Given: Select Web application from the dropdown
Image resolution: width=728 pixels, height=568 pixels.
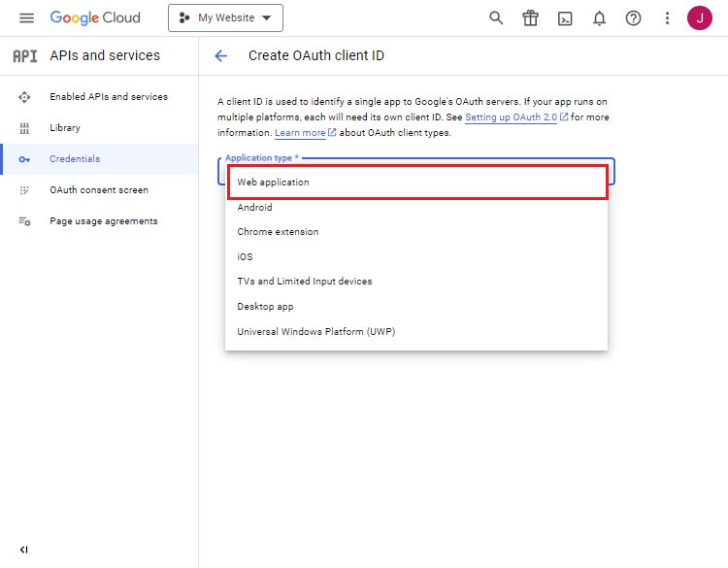Looking at the screenshot, I should point(417,183).
